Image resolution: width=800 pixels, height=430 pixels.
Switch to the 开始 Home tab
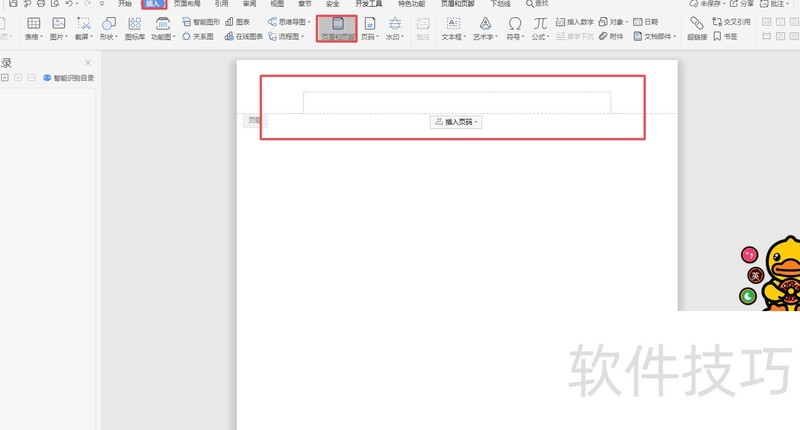125,4
